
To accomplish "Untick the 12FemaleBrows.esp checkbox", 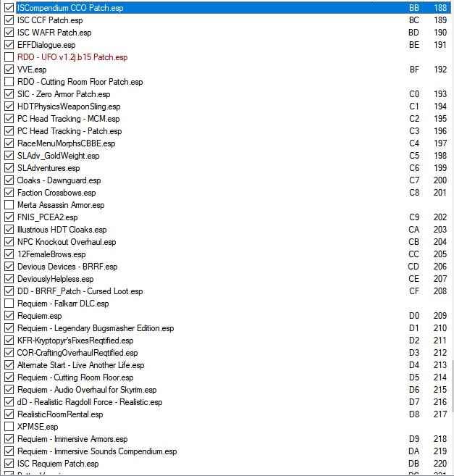I will click(9, 254).
